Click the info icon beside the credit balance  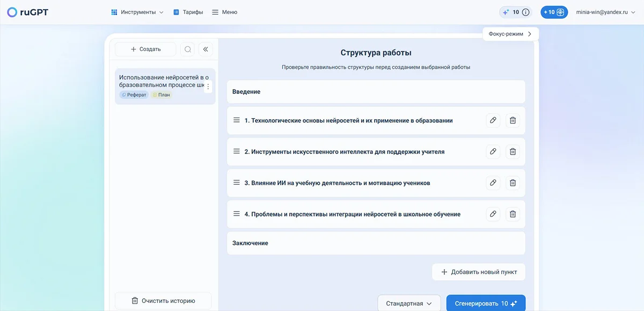pyautogui.click(x=525, y=12)
